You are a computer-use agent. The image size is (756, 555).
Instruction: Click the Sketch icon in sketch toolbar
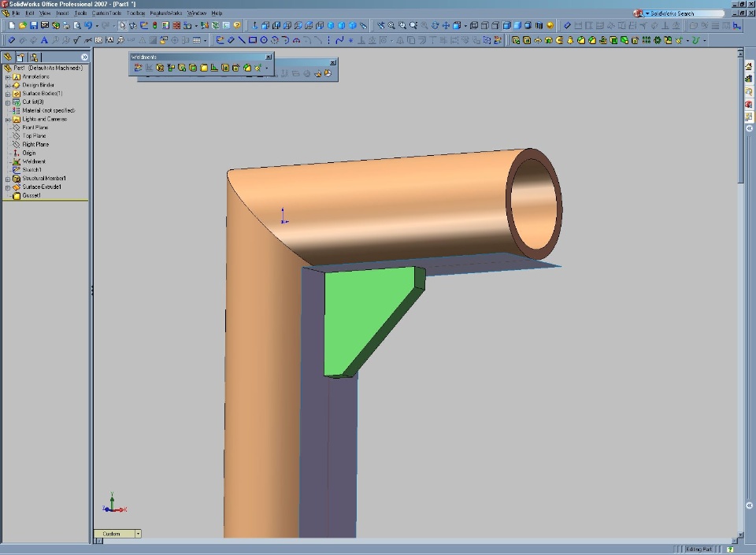[220, 40]
